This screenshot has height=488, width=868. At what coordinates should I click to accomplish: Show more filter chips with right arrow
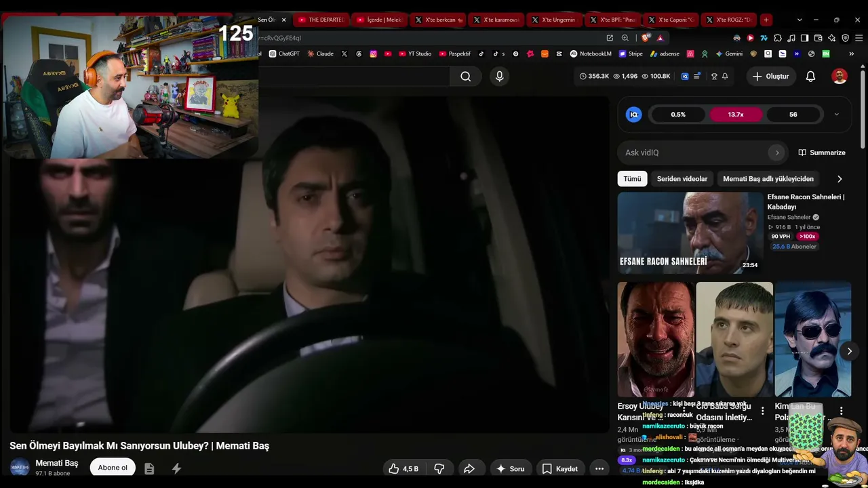pos(840,179)
